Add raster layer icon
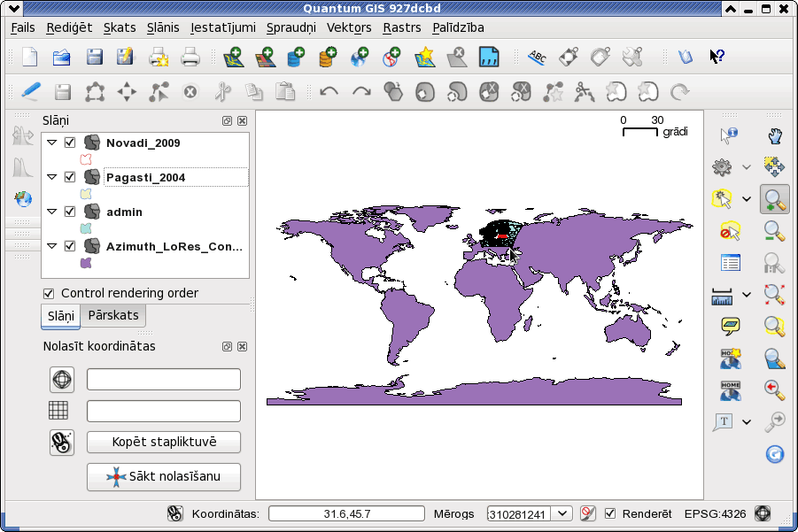Viewport: 798px width, 532px height. point(266,57)
